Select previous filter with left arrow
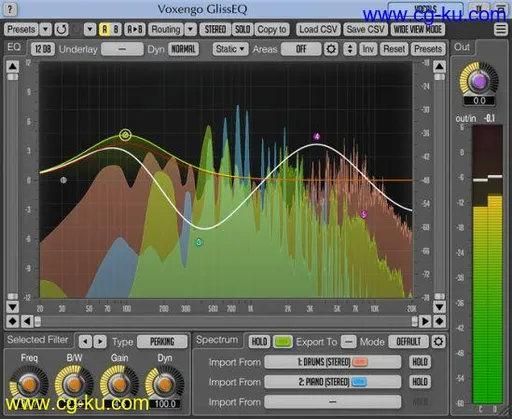Viewport: 512px width, 419px height. pos(85,341)
